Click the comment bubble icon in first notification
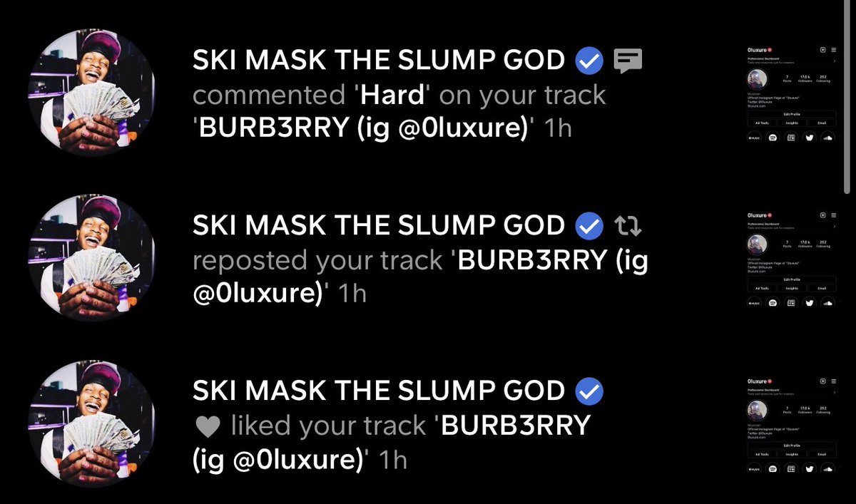The image size is (856, 504). (628, 61)
